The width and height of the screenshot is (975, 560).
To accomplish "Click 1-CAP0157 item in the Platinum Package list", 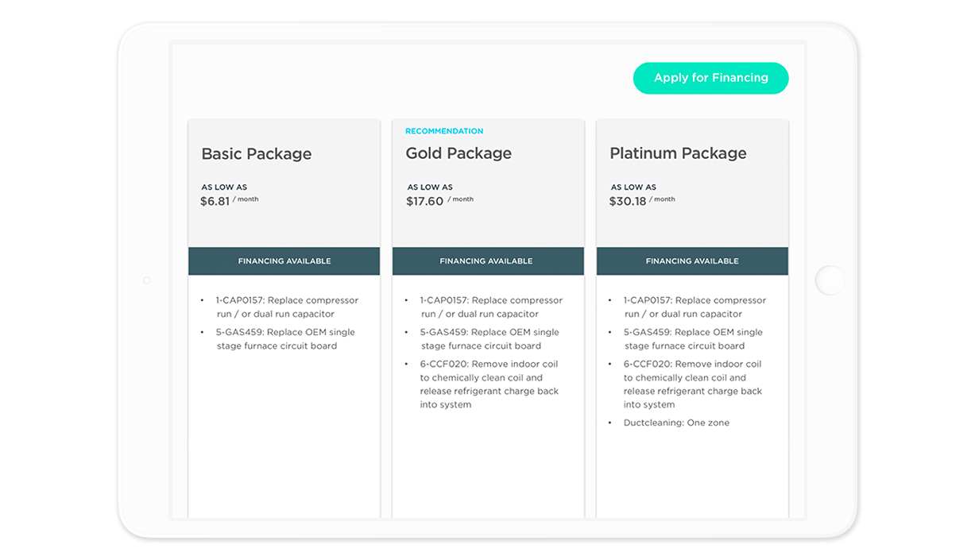I will click(694, 307).
